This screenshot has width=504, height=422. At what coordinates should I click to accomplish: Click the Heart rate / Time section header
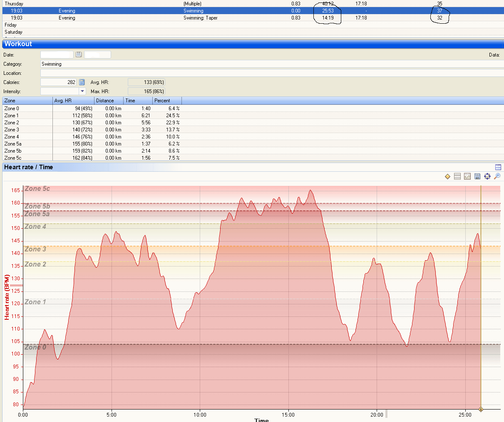pos(29,167)
